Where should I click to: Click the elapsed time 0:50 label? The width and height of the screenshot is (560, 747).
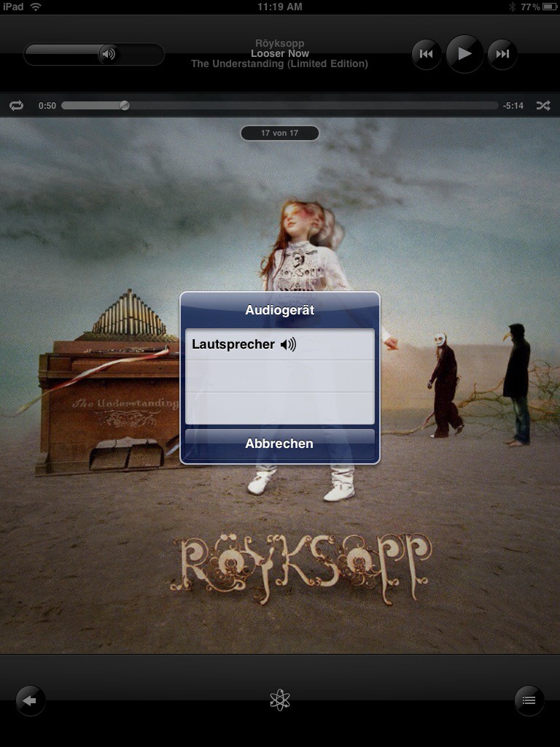47,106
